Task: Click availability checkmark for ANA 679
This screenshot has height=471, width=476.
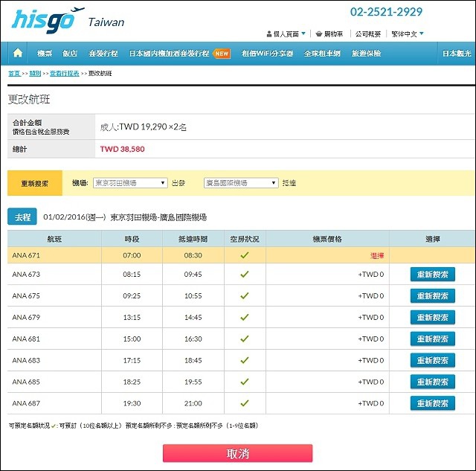Action: (245, 317)
